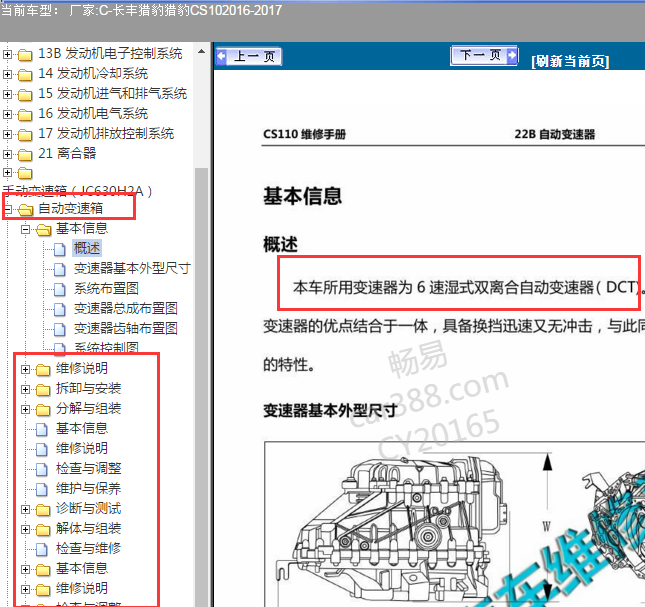The image size is (645, 607).
Task: Open the 系统布置图 page
Action: (x=106, y=288)
